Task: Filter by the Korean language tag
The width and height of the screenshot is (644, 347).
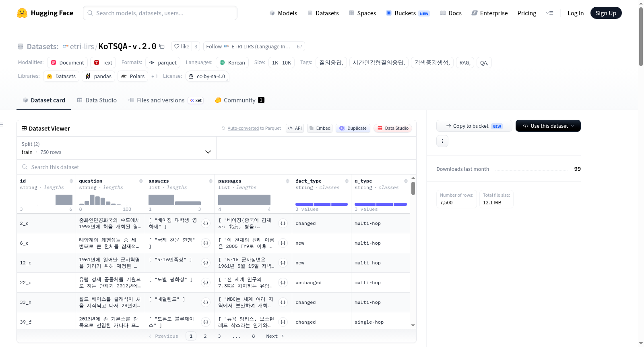Action: [232, 62]
